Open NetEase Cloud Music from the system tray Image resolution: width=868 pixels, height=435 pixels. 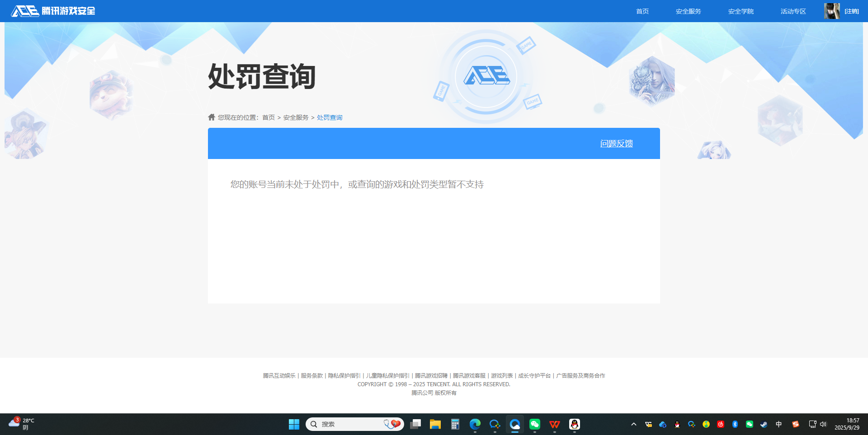click(721, 424)
